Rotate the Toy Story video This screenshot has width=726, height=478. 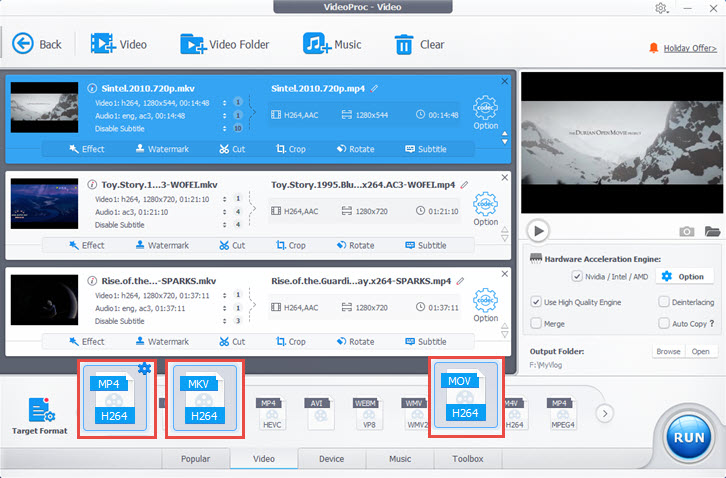click(355, 245)
